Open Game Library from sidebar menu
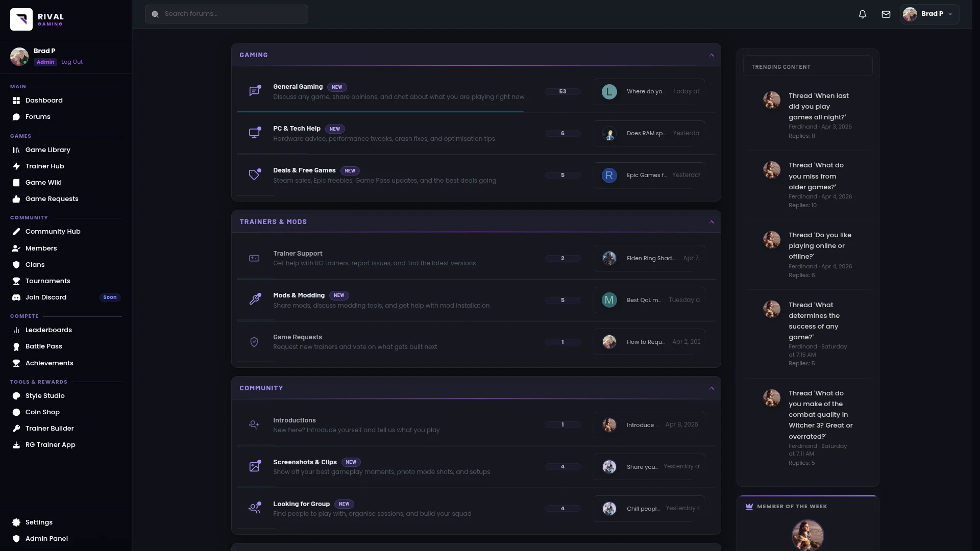Screen dimensions: 980x551 (47, 150)
